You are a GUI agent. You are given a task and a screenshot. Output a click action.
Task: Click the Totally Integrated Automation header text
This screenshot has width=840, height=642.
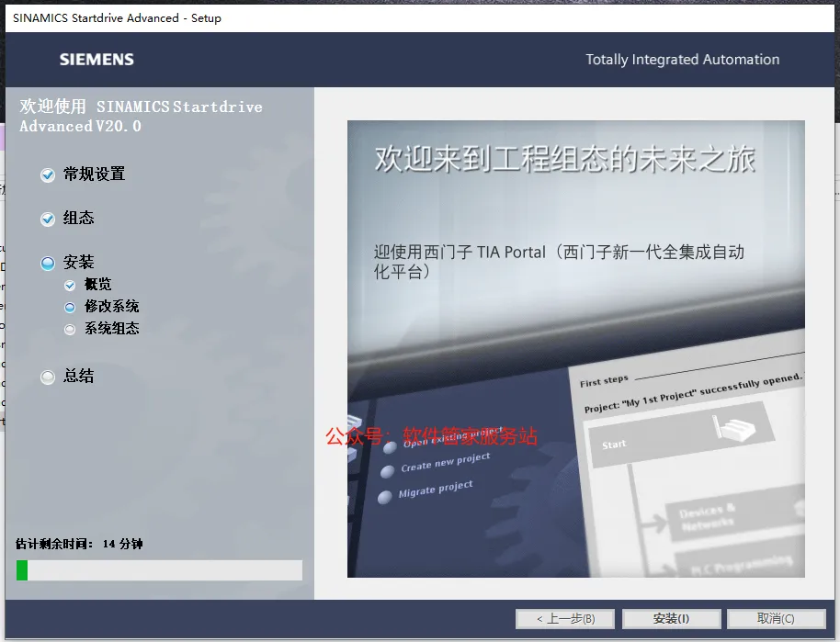click(x=683, y=60)
